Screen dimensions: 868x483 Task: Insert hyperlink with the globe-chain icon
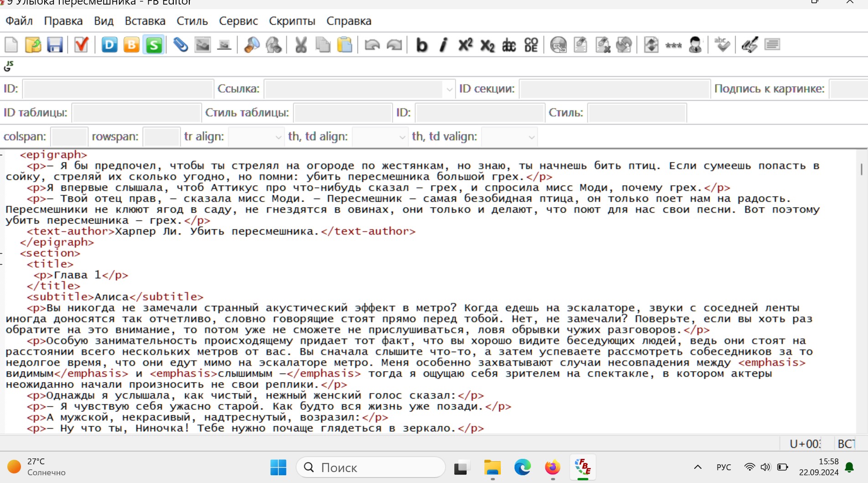click(x=558, y=45)
